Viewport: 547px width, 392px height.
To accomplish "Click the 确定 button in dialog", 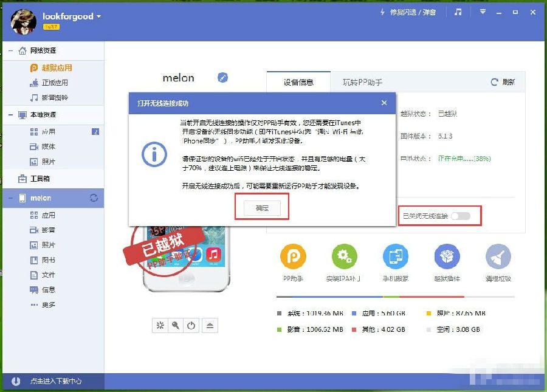I will (x=261, y=207).
